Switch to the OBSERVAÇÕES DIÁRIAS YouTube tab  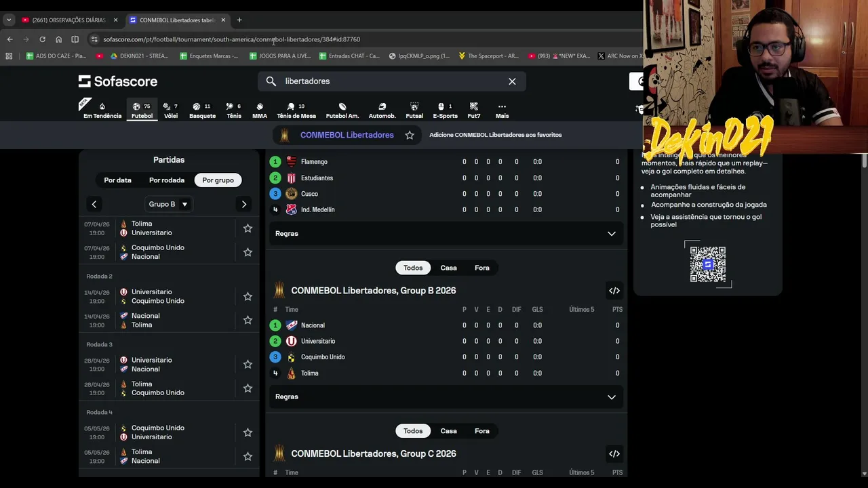68,20
